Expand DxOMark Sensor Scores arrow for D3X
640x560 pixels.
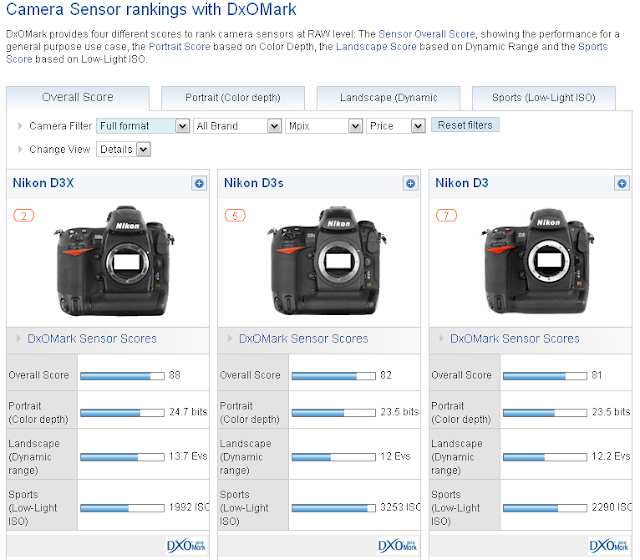tap(18, 338)
